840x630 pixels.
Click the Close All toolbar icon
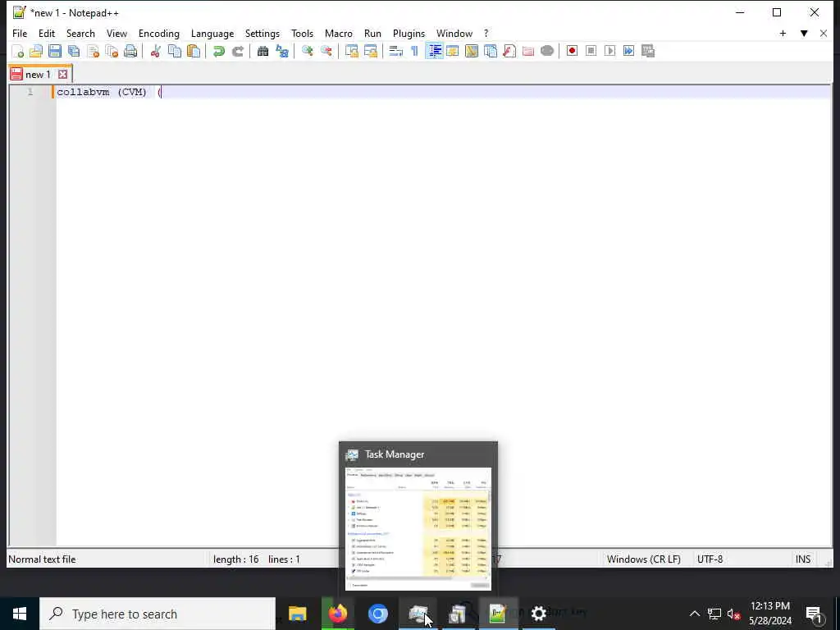(112, 51)
